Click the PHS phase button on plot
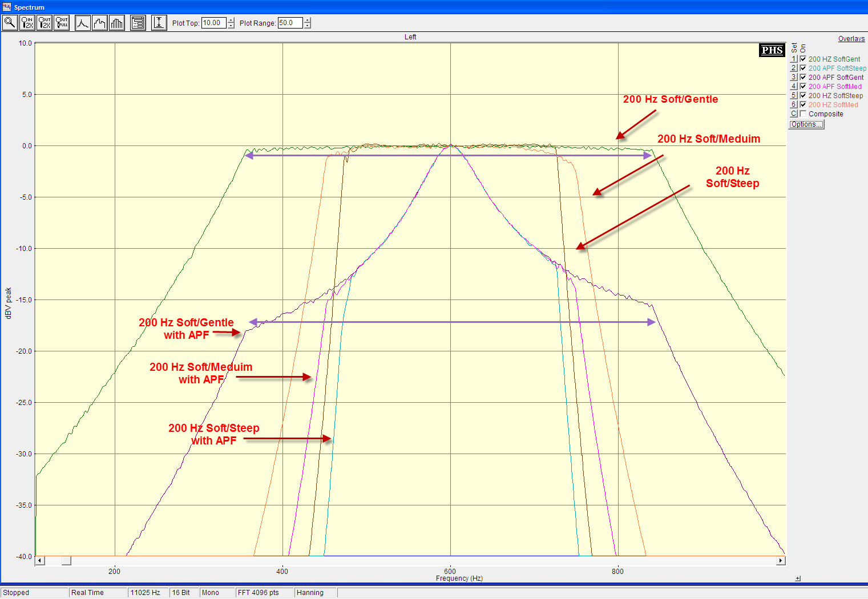This screenshot has width=868, height=599. 772,50
